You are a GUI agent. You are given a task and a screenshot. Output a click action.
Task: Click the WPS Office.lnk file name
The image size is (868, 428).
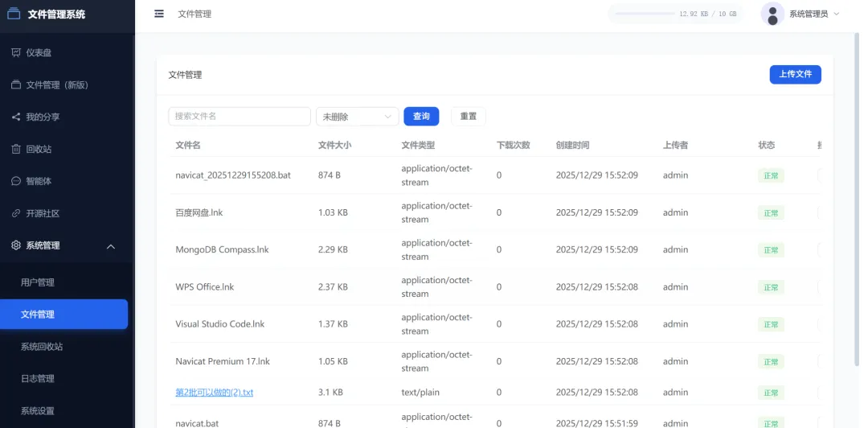[205, 286]
